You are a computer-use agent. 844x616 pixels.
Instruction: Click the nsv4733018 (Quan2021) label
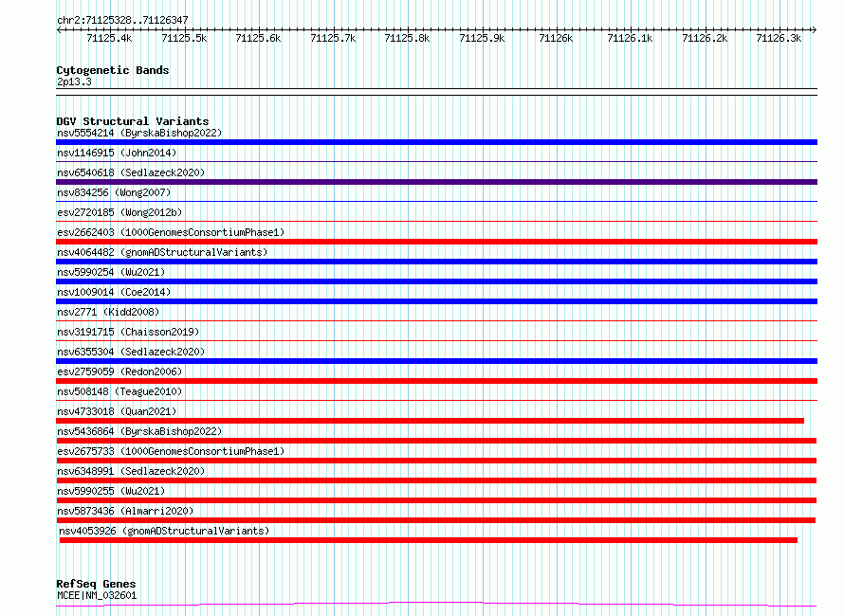(117, 411)
